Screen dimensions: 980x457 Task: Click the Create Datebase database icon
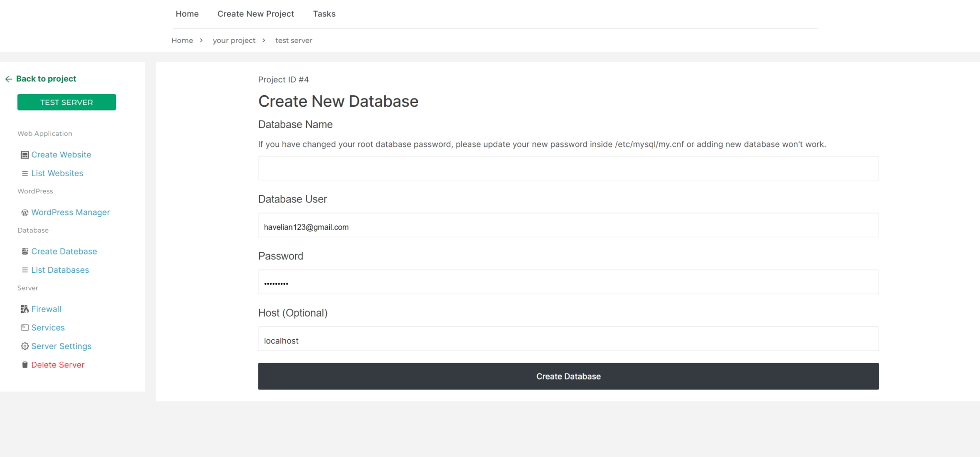[x=24, y=251]
